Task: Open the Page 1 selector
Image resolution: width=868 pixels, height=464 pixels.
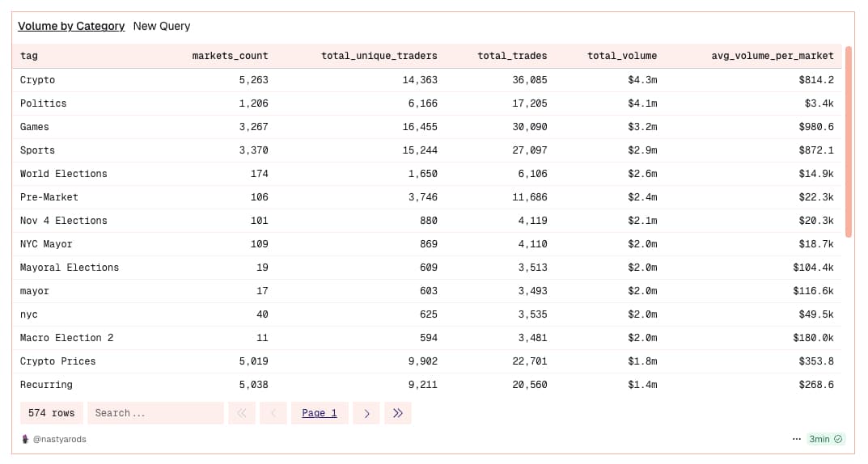Action: pyautogui.click(x=320, y=413)
